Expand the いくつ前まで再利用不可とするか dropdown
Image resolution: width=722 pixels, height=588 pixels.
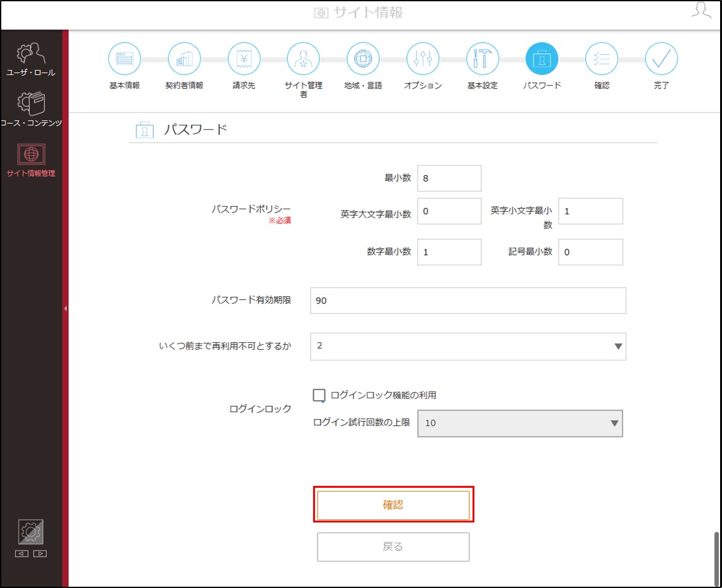(x=468, y=346)
